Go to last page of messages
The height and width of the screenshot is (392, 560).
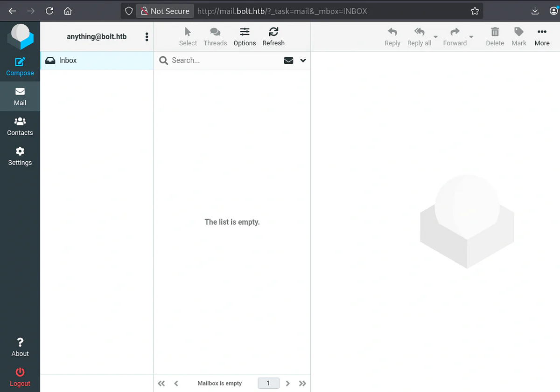coord(302,383)
